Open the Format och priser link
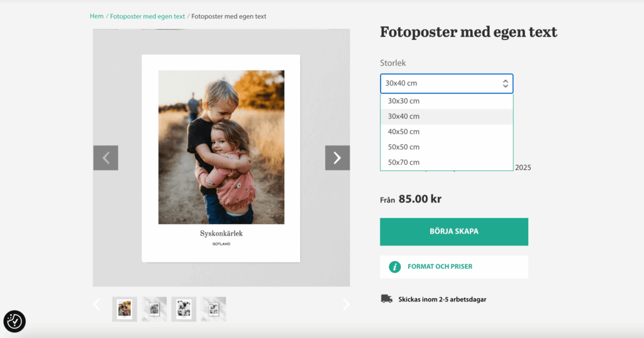This screenshot has width=644, height=338. pyautogui.click(x=440, y=267)
